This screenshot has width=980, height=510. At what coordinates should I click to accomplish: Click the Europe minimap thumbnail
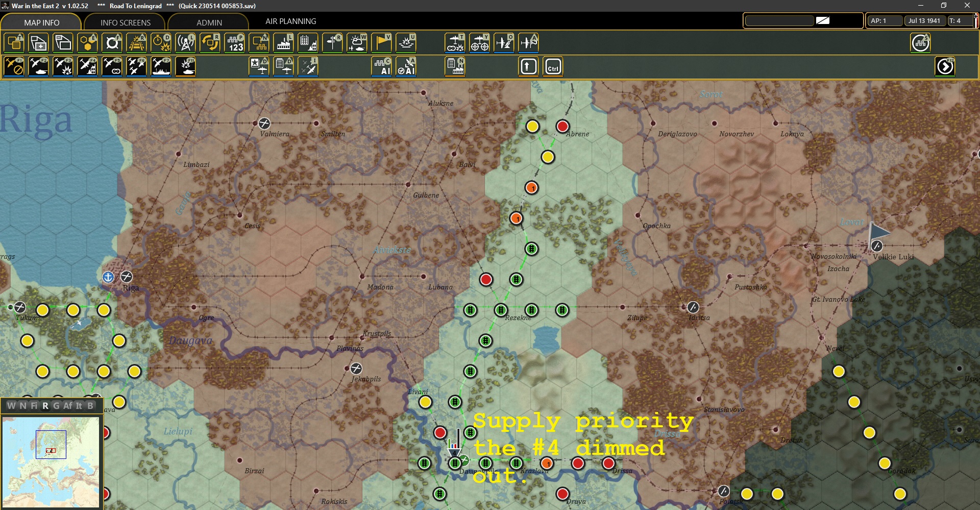click(51, 462)
